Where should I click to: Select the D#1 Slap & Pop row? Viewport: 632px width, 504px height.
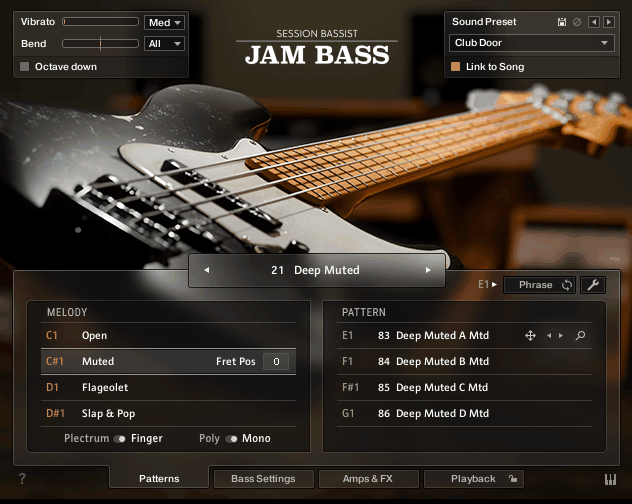click(168, 414)
